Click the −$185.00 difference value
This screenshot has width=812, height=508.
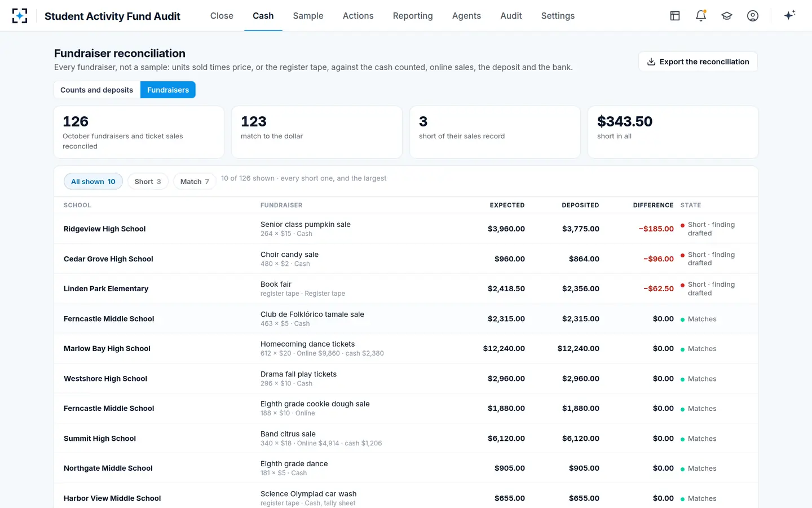click(x=656, y=229)
